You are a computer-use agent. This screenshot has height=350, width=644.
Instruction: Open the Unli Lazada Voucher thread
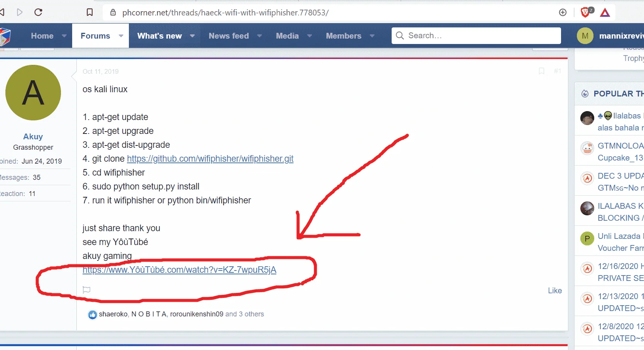pos(620,242)
